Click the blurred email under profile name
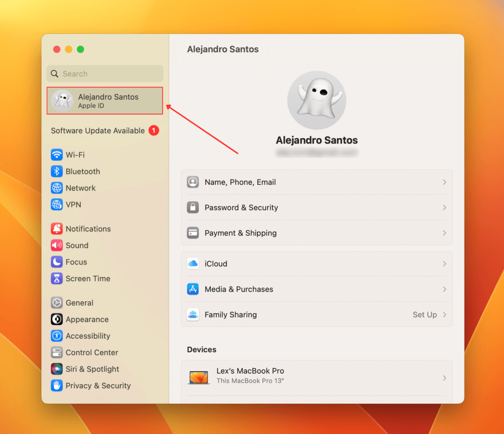The image size is (504, 434). (317, 153)
